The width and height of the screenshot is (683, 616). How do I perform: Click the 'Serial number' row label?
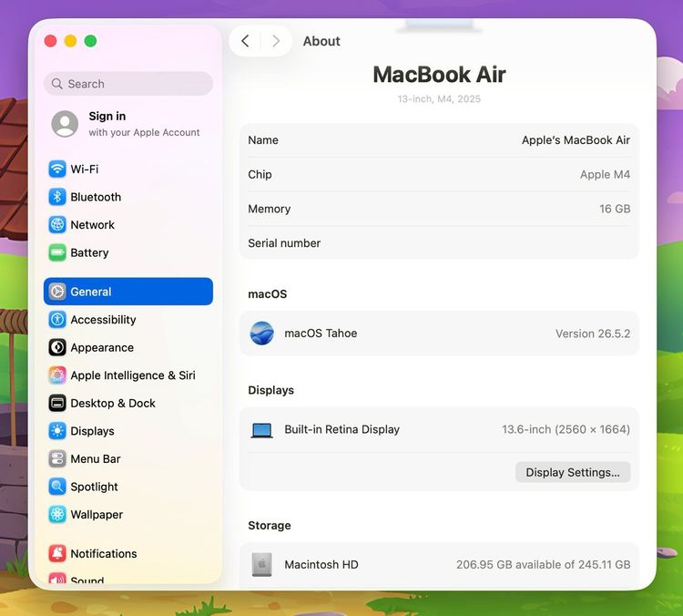284,243
